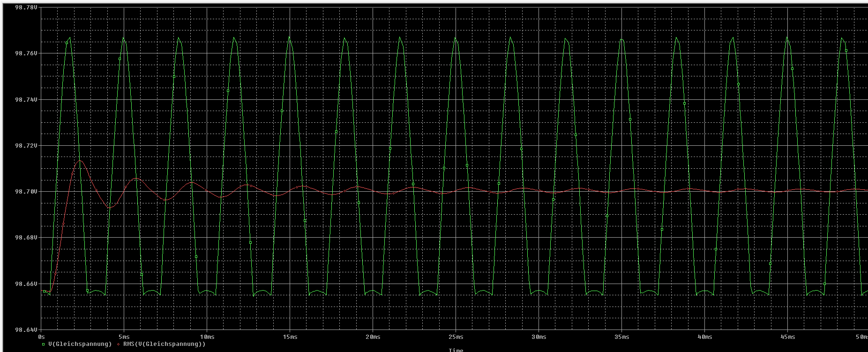Click the 98.78V Y-axis label

pyautogui.click(x=26, y=7)
